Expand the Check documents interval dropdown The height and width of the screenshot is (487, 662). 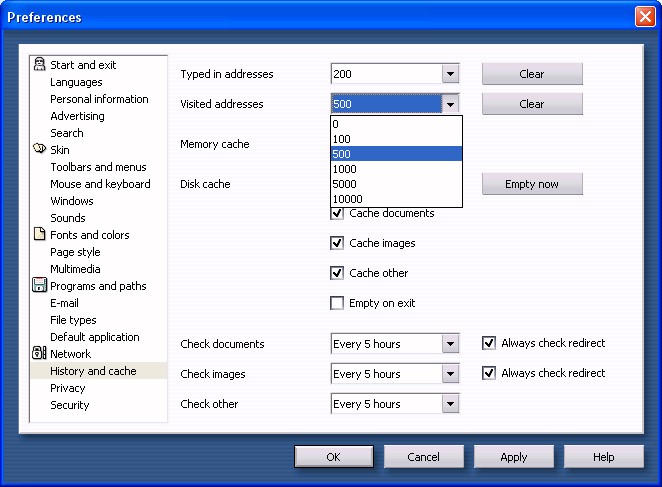point(450,344)
